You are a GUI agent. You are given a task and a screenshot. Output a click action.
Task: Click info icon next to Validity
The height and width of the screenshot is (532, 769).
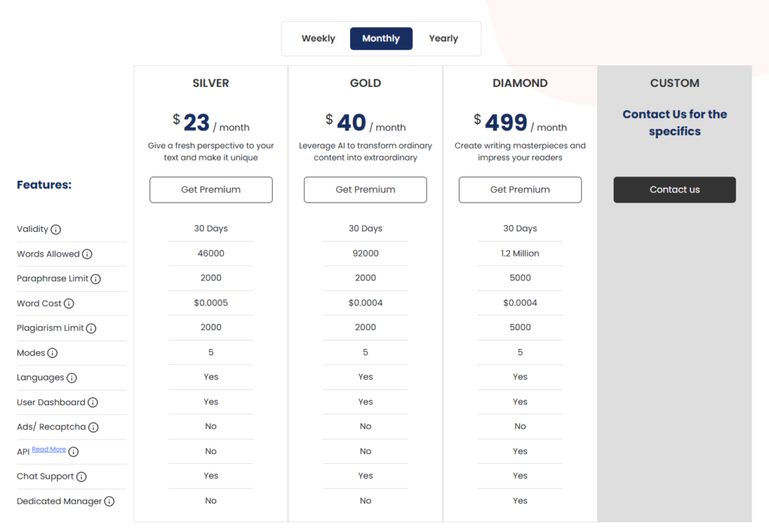pyautogui.click(x=56, y=230)
